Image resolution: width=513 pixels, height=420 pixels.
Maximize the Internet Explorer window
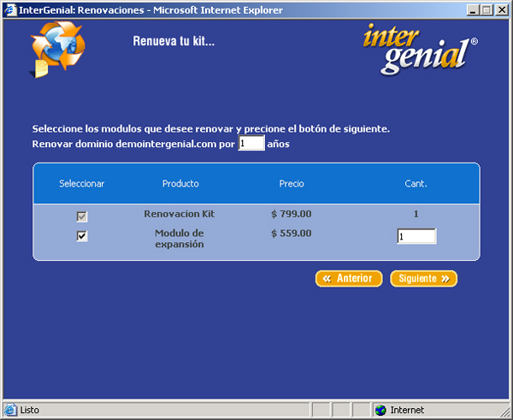coord(486,10)
